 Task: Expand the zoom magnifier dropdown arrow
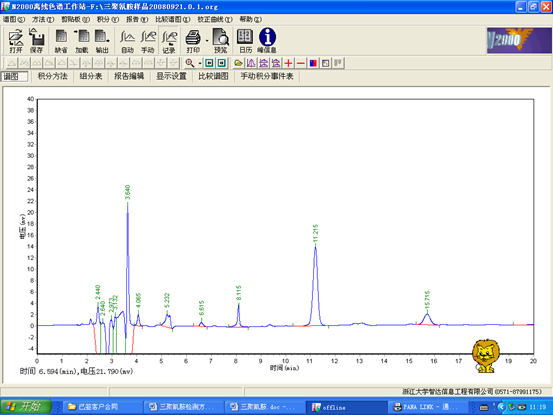[x=200, y=63]
